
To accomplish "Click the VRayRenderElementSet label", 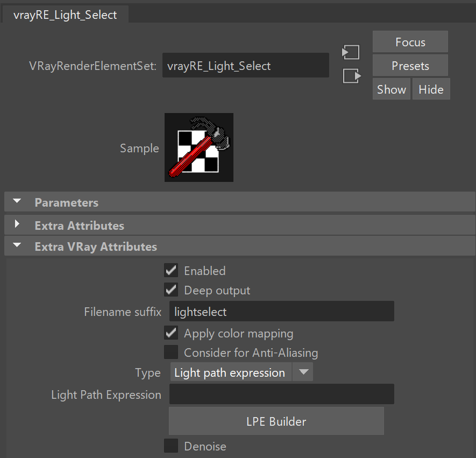I will point(93,66).
